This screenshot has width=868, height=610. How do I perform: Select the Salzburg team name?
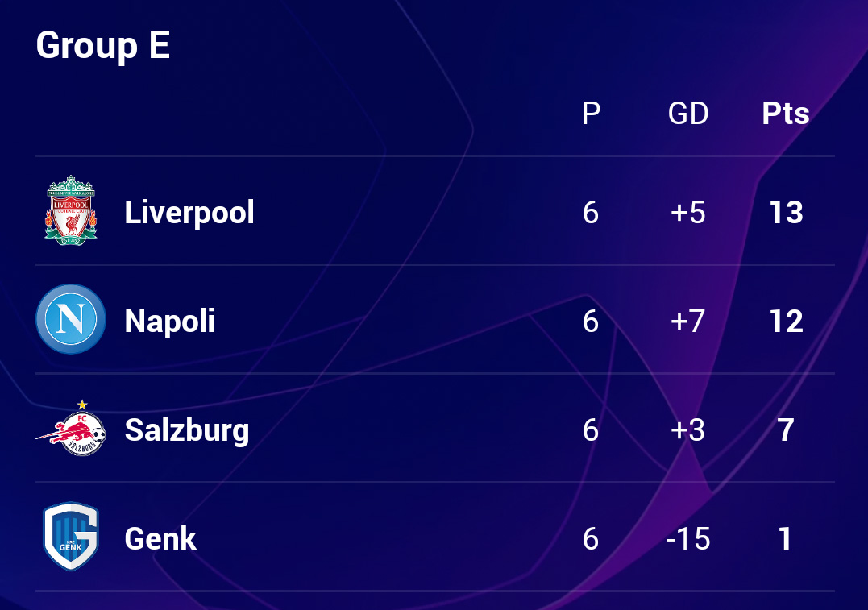(186, 430)
